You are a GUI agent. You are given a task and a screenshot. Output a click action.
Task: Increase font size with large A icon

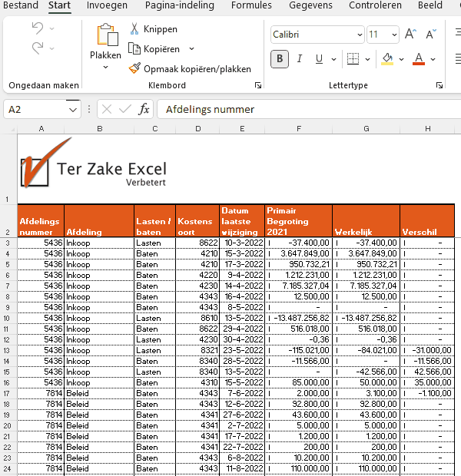click(x=410, y=34)
